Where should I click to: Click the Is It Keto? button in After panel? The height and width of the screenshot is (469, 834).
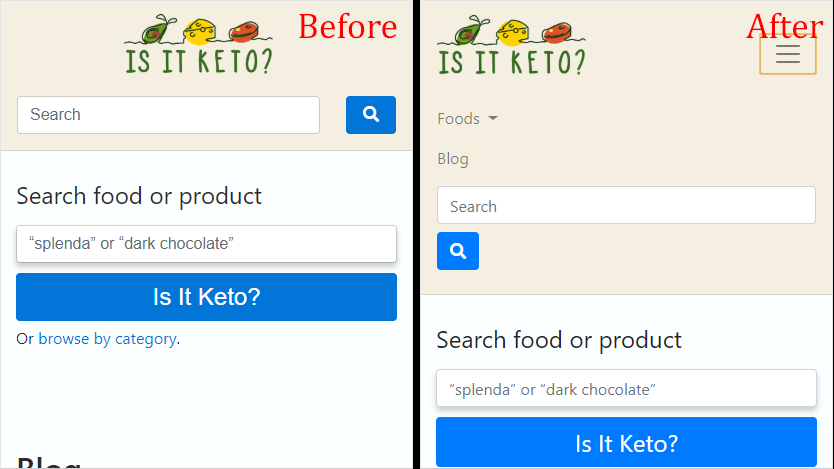point(626,442)
